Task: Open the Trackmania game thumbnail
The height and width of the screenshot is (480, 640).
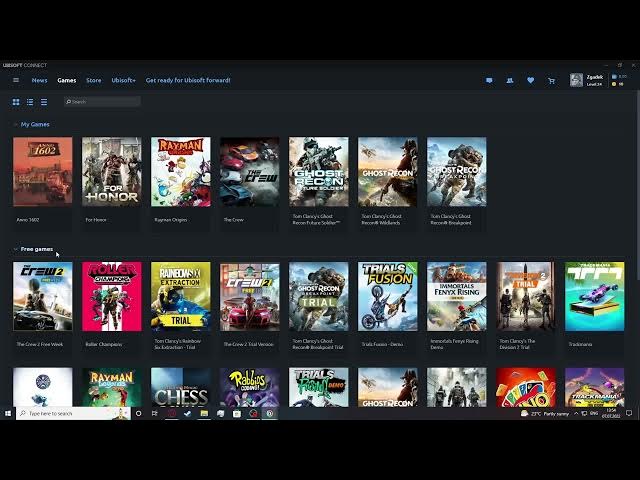Action: [x=594, y=297]
